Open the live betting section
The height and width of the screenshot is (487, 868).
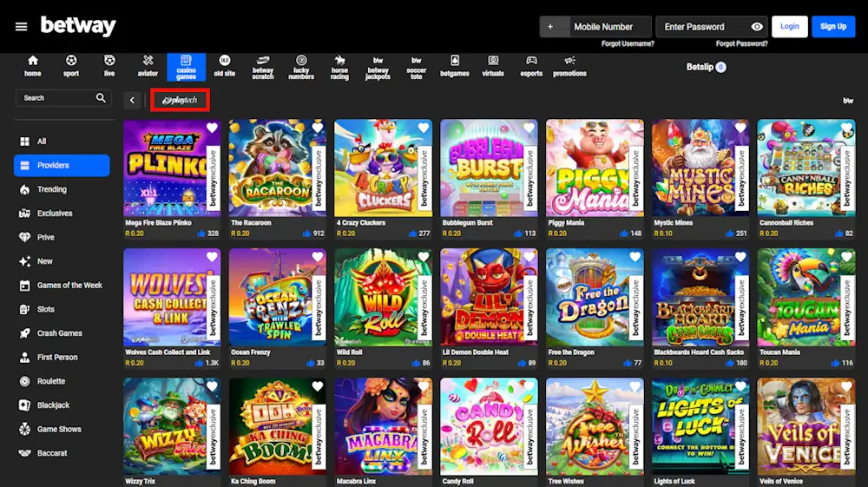pyautogui.click(x=109, y=66)
